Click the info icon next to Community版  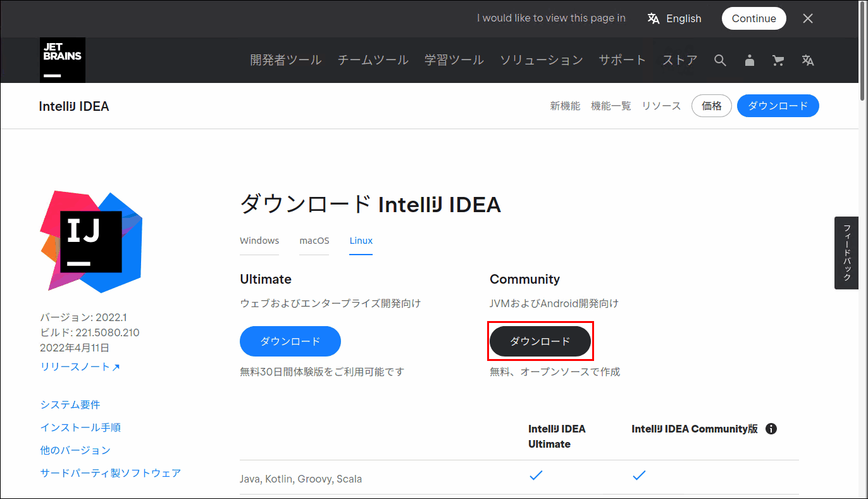(771, 429)
